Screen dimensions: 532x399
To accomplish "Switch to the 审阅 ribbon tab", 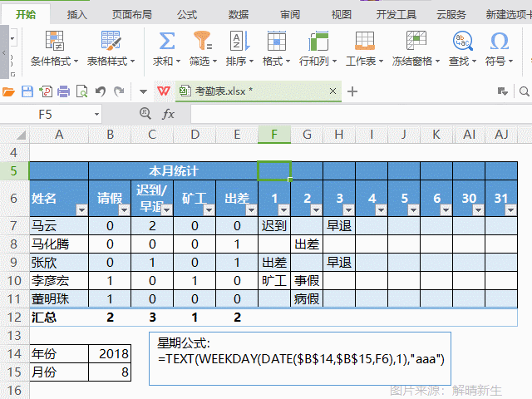I will click(290, 15).
